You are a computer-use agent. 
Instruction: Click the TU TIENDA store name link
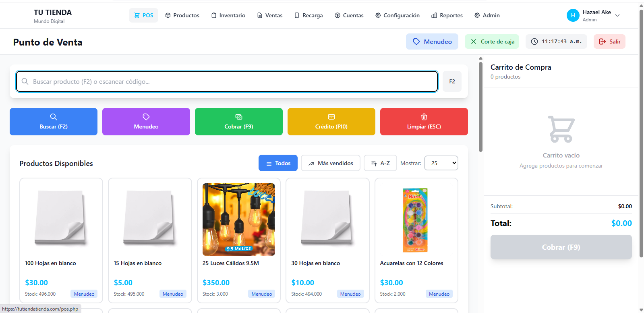click(x=53, y=12)
